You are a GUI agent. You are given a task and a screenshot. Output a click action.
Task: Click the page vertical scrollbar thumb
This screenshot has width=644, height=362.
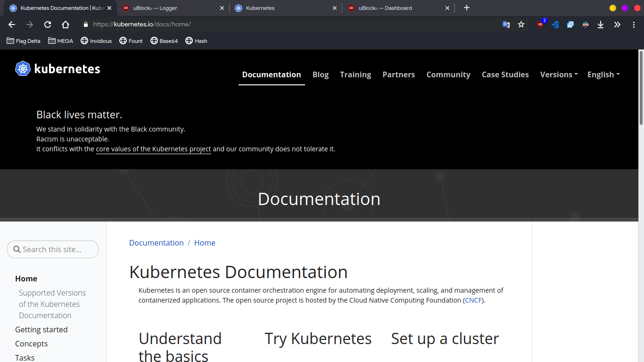coord(641,88)
